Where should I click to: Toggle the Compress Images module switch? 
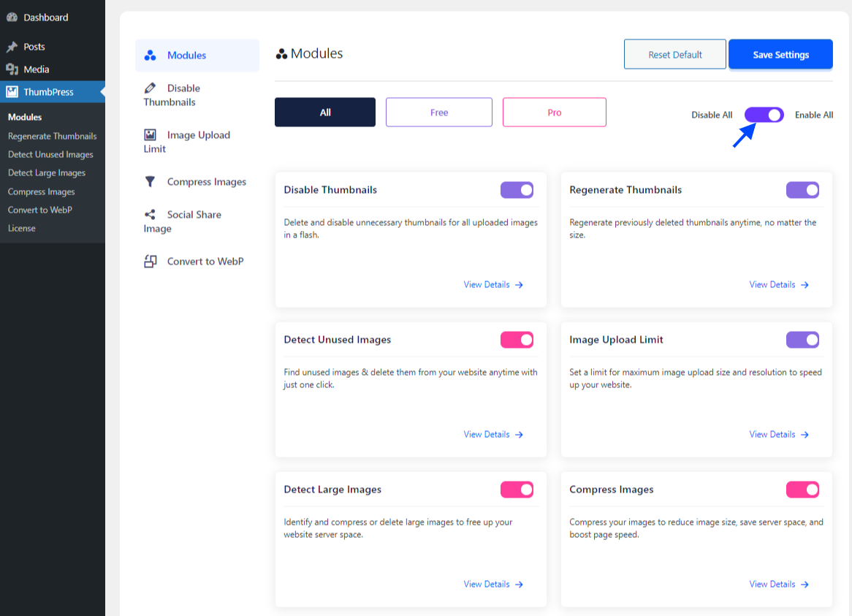click(x=802, y=490)
